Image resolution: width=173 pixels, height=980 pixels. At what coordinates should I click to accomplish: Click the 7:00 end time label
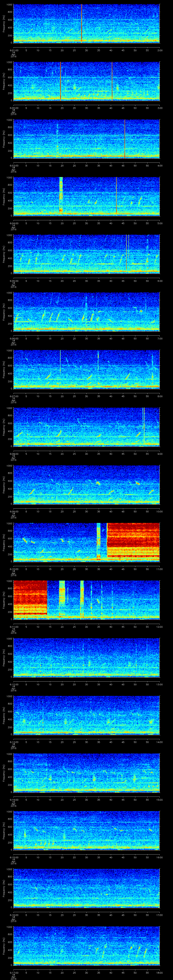coord(160,339)
